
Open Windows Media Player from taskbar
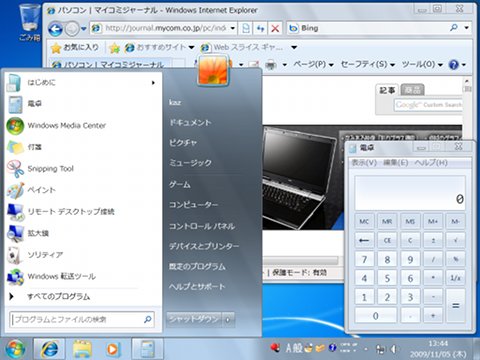113,349
